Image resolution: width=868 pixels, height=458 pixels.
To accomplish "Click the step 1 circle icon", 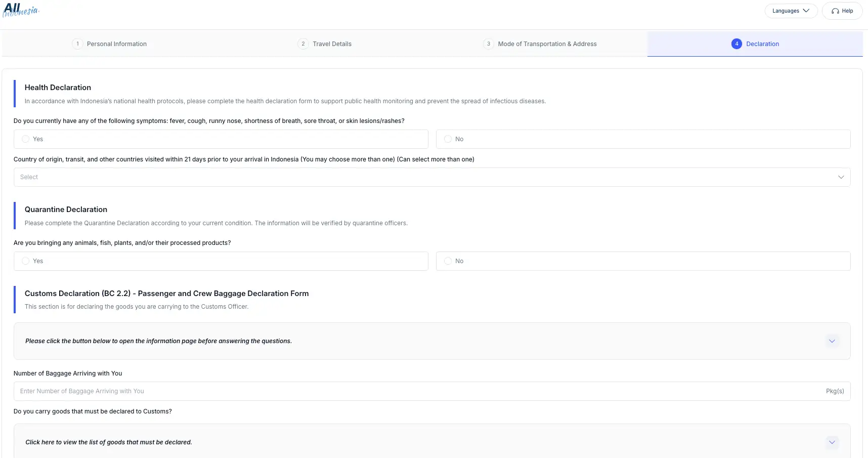I will click(x=77, y=44).
